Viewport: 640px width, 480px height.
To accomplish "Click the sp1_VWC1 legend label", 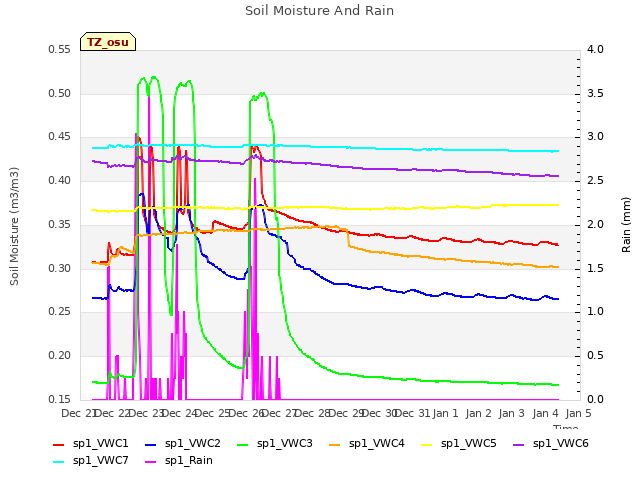I will (x=100, y=444).
